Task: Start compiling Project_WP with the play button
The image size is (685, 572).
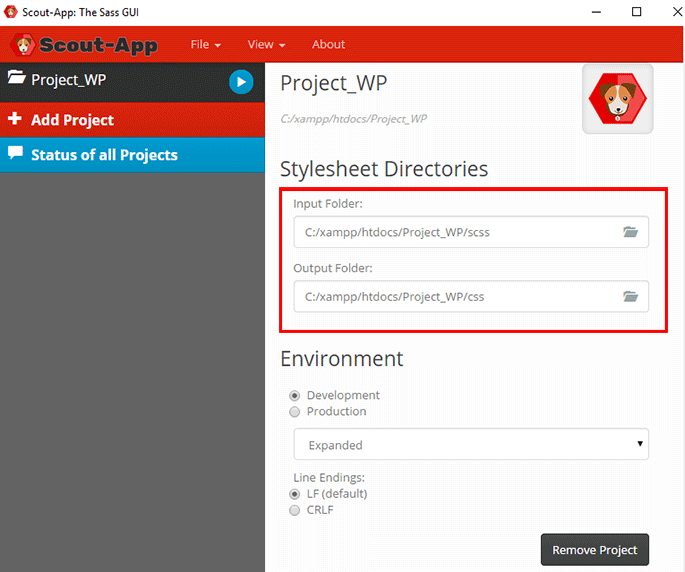Action: [x=241, y=82]
